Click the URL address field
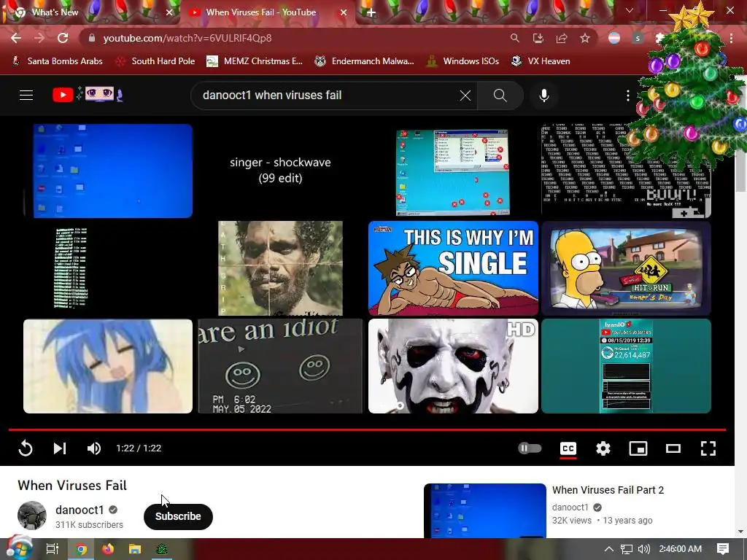 click(295, 38)
